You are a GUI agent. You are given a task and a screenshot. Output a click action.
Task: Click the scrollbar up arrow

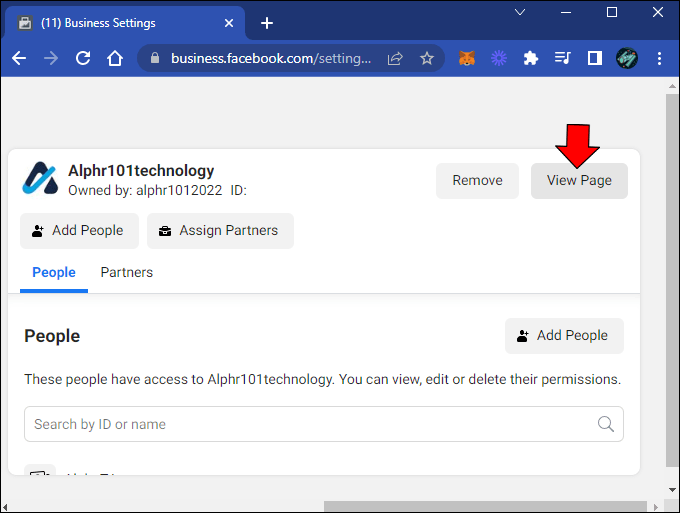tap(672, 86)
